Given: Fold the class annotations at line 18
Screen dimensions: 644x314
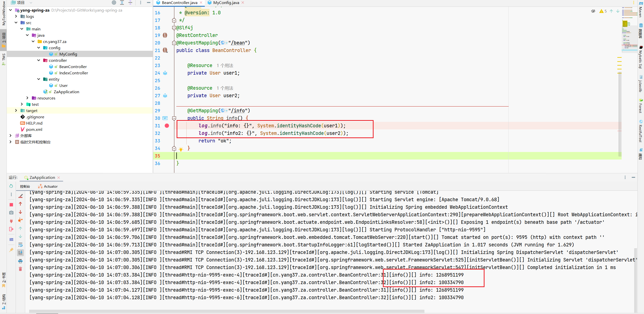Looking at the screenshot, I should tap(174, 28).
